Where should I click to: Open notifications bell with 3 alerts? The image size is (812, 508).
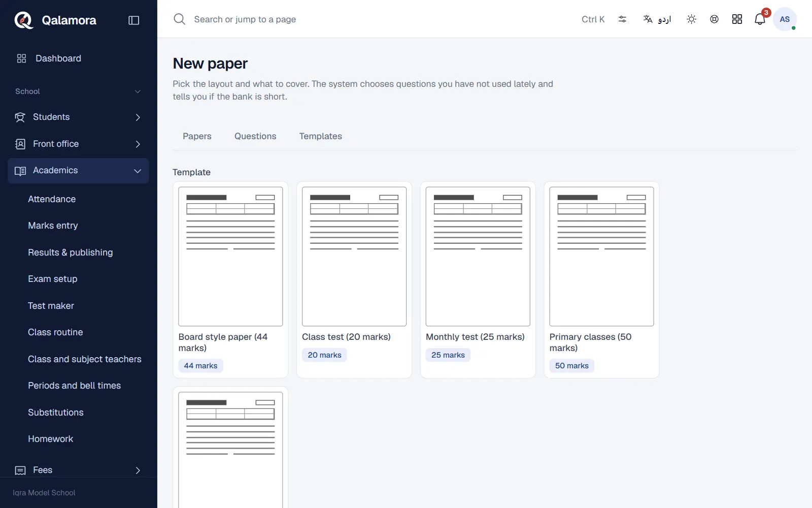pyautogui.click(x=760, y=19)
